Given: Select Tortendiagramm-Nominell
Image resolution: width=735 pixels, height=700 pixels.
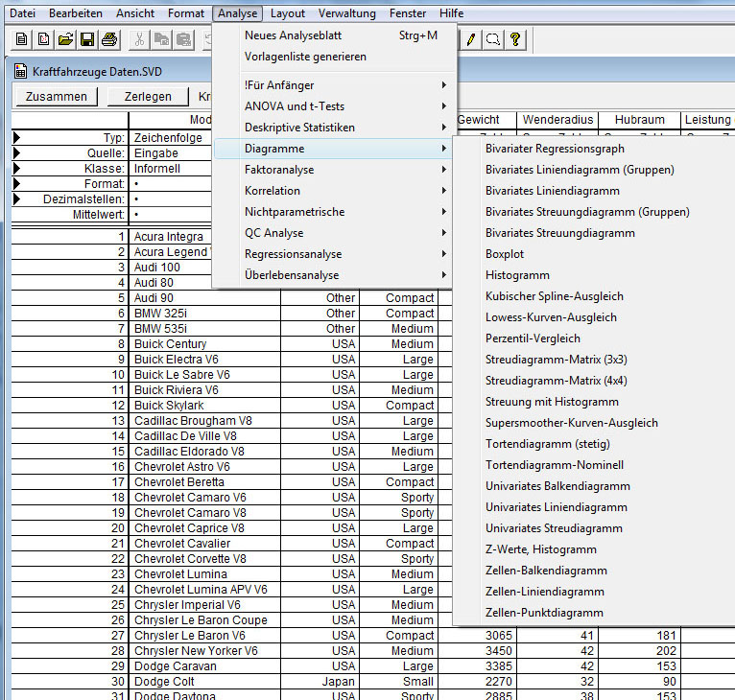Looking at the screenshot, I should click(x=593, y=465).
